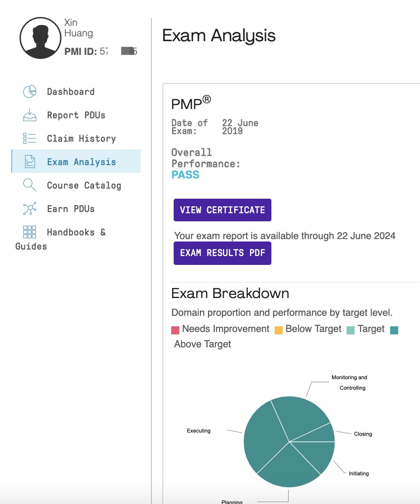Viewport: 420px width, 504px height.
Task: Click the Exam Analysis chart document icon
Action: (30, 162)
